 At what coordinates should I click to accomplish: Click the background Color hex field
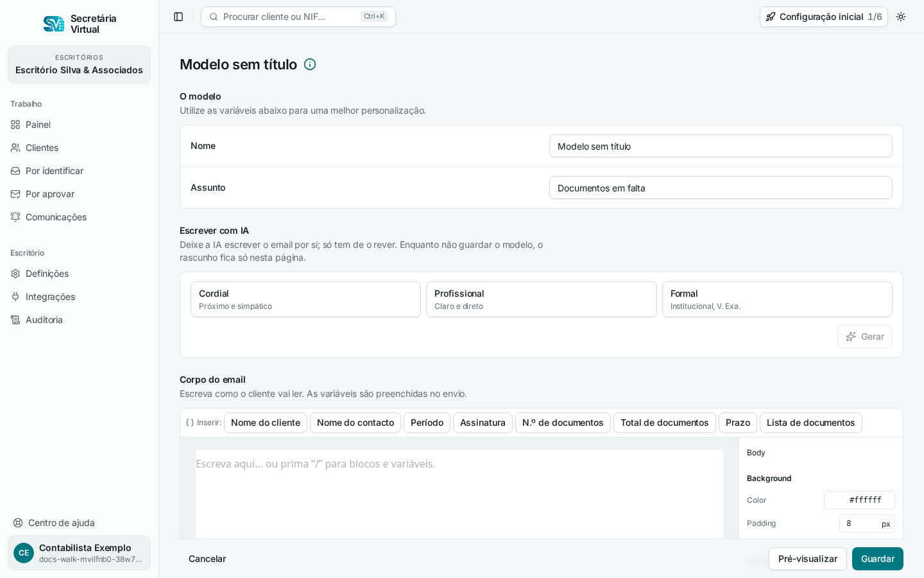859,500
